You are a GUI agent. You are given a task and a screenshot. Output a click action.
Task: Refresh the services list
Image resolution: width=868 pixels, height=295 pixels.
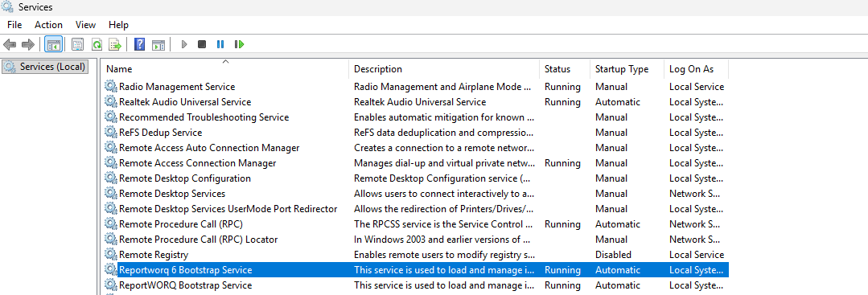coord(97,44)
